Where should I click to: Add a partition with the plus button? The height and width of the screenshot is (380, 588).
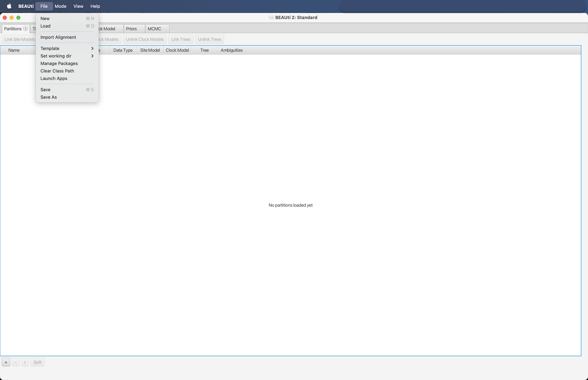(6, 362)
